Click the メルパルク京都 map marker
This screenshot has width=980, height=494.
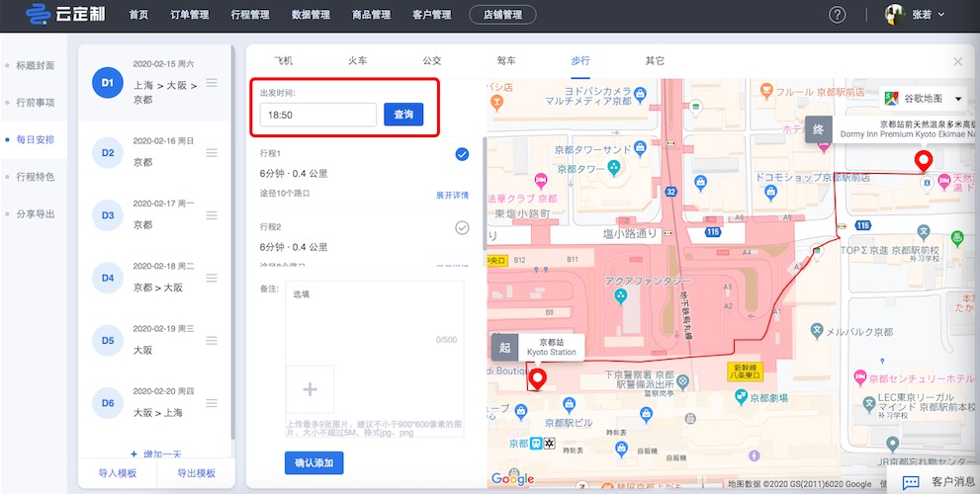pyautogui.click(x=816, y=331)
